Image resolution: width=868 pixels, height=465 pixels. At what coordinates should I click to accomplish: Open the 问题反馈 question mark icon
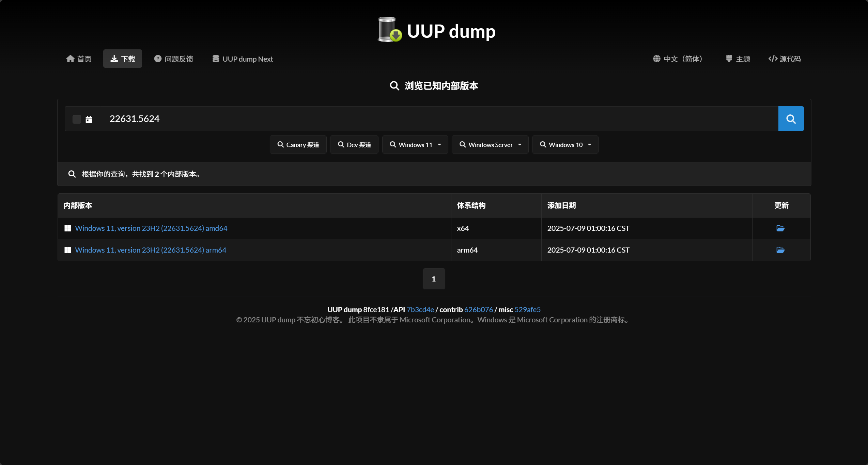click(157, 58)
